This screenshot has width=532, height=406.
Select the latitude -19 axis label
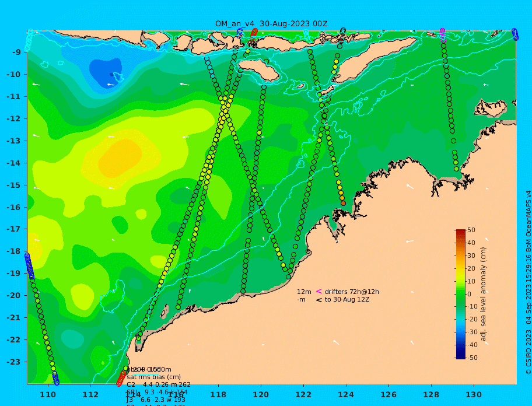click(13, 274)
